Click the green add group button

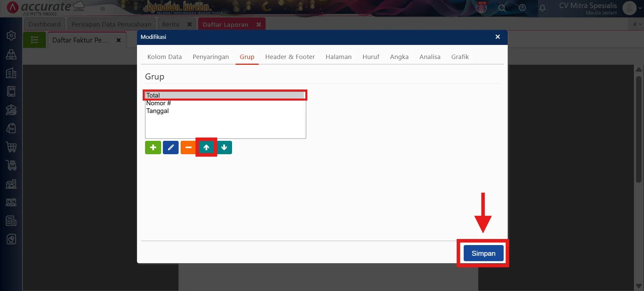point(153,148)
